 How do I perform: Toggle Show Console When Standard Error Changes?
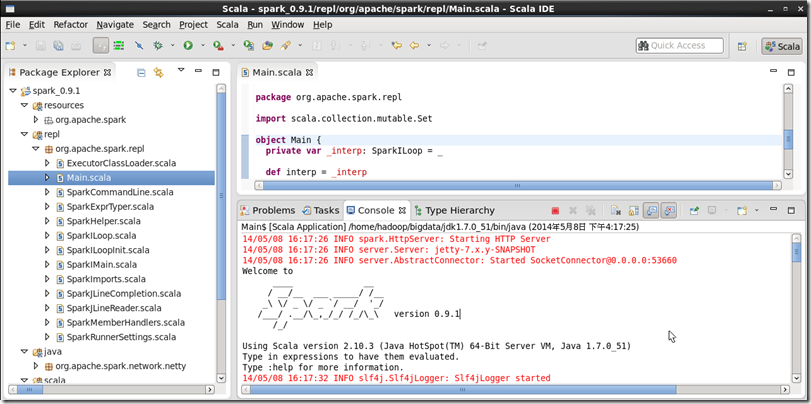click(x=669, y=211)
